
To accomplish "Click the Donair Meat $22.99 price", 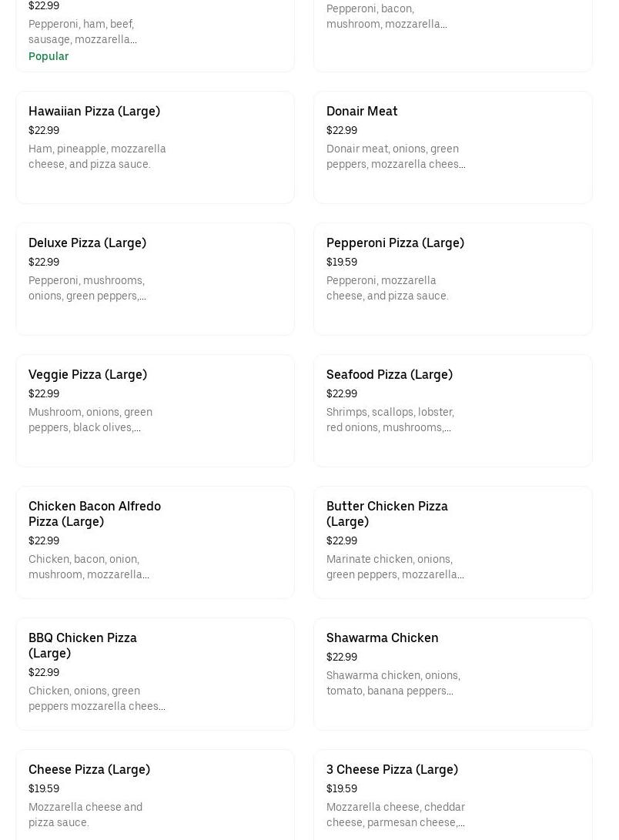I will [342, 130].
